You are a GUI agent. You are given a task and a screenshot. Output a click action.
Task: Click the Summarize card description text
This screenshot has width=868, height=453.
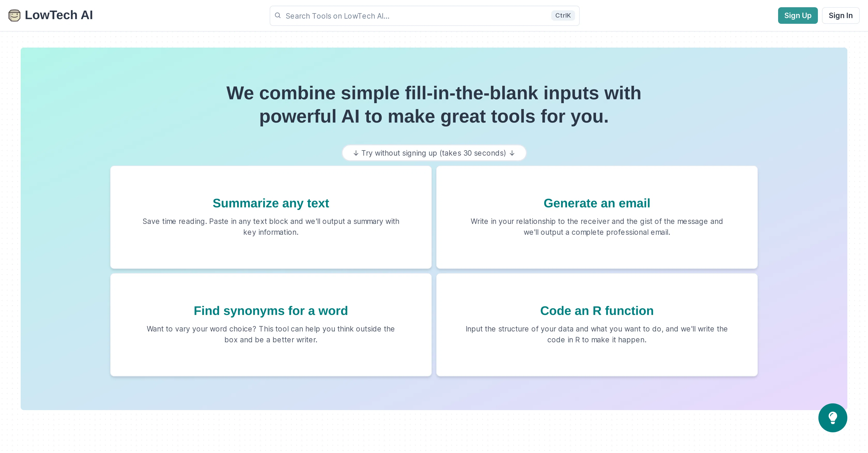(x=271, y=227)
